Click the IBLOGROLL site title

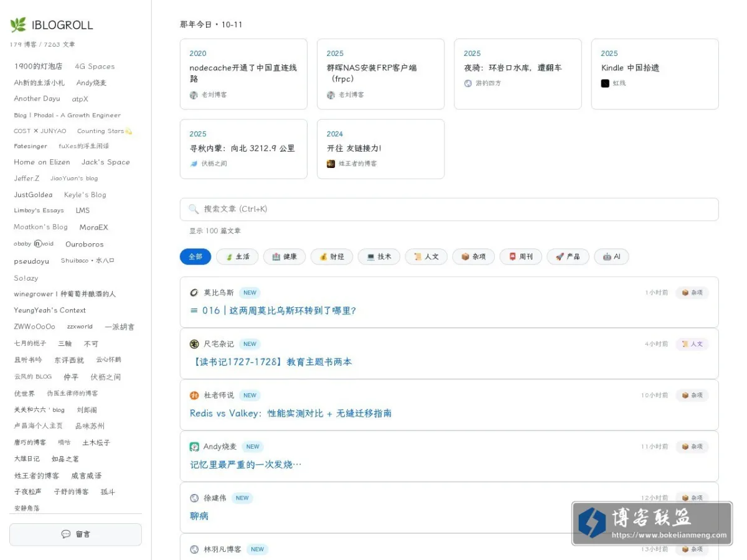coord(62,25)
